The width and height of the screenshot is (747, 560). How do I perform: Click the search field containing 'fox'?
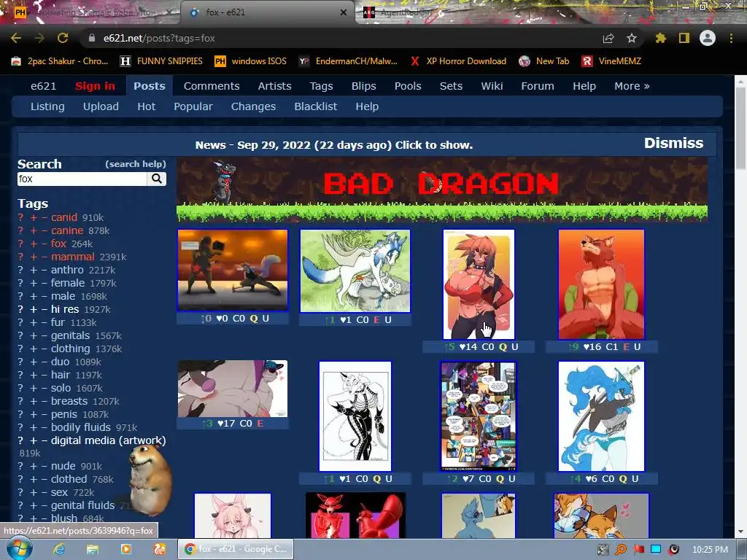pos(82,179)
